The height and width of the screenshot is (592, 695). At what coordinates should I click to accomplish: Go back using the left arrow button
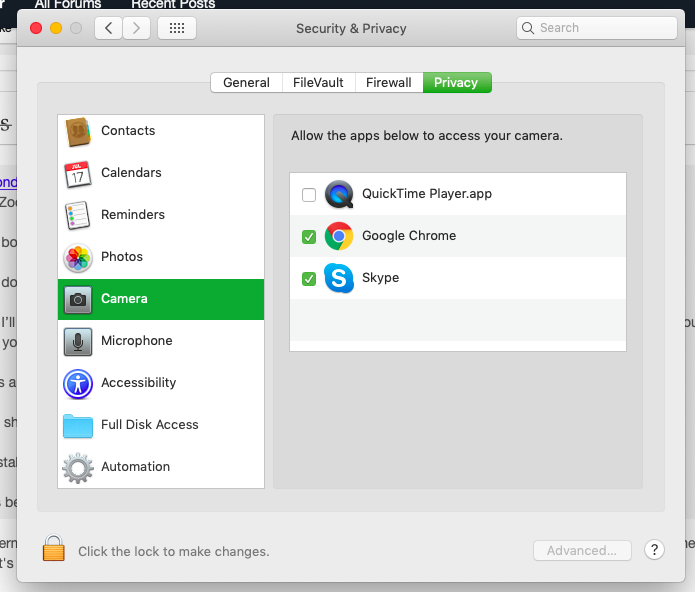pos(109,28)
